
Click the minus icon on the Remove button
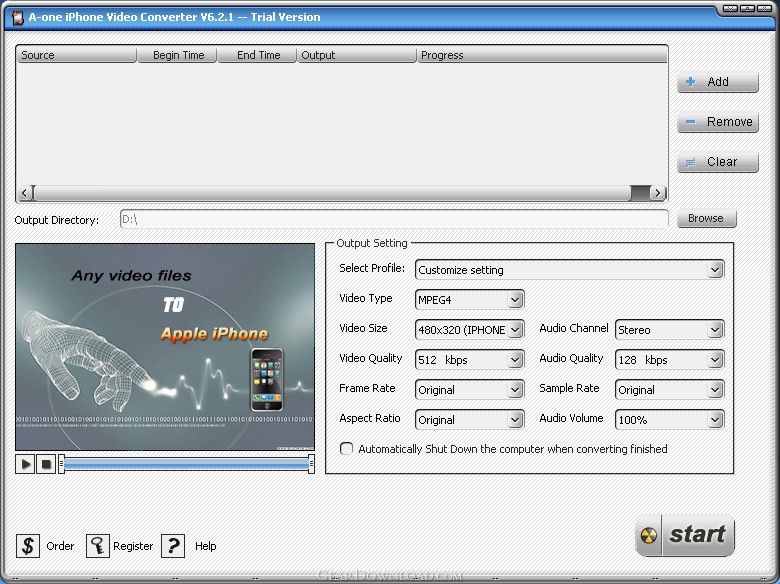click(690, 122)
